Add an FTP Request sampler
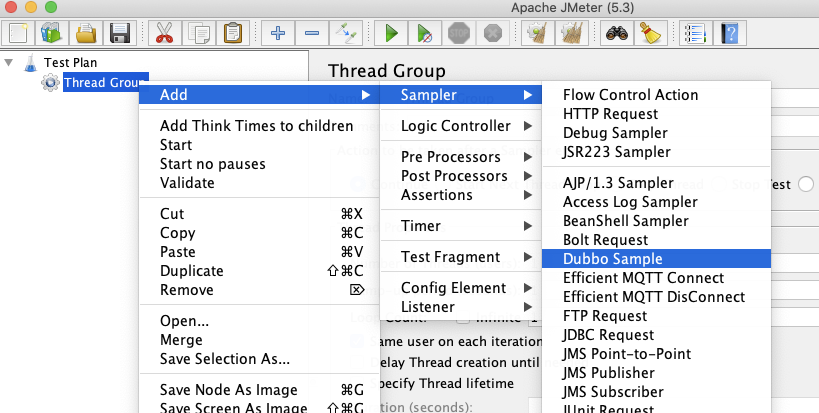The width and height of the screenshot is (819, 413). pyautogui.click(x=656, y=316)
